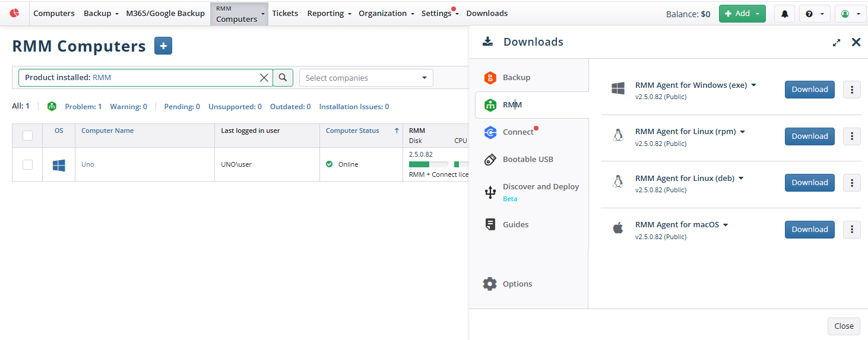Open more options for macOS agent
This screenshot has width=868, height=340.
tap(852, 230)
